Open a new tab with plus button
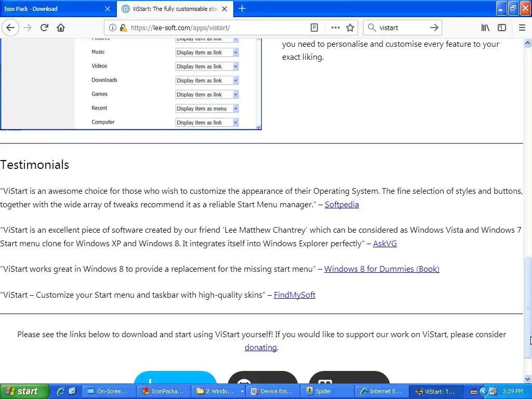 coord(242,8)
